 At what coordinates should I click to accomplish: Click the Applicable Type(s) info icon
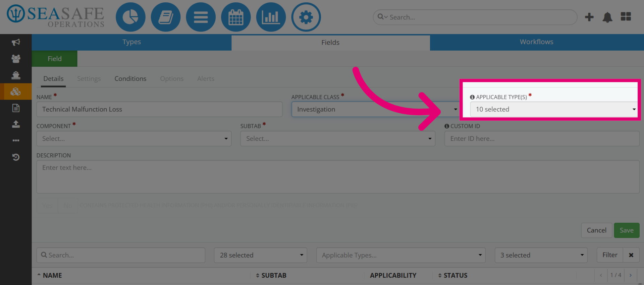[x=472, y=97]
